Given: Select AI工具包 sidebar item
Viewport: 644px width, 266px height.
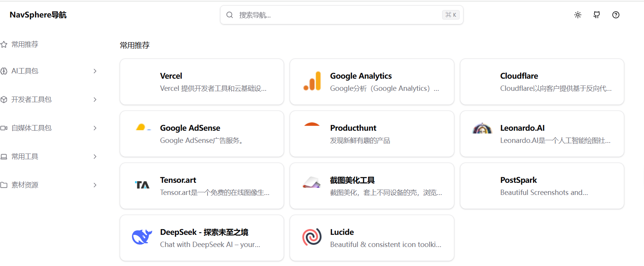Looking at the screenshot, I should 25,71.
